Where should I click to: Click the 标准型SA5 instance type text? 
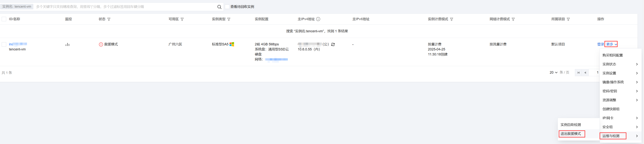click(x=220, y=44)
